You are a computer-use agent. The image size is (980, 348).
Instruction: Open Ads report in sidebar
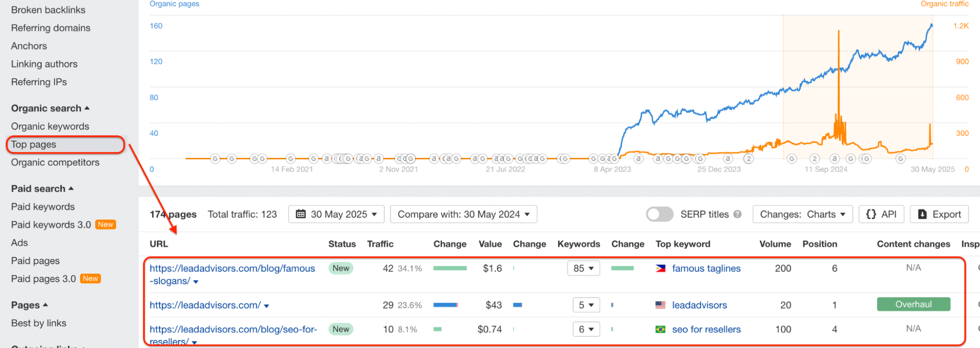(19, 243)
